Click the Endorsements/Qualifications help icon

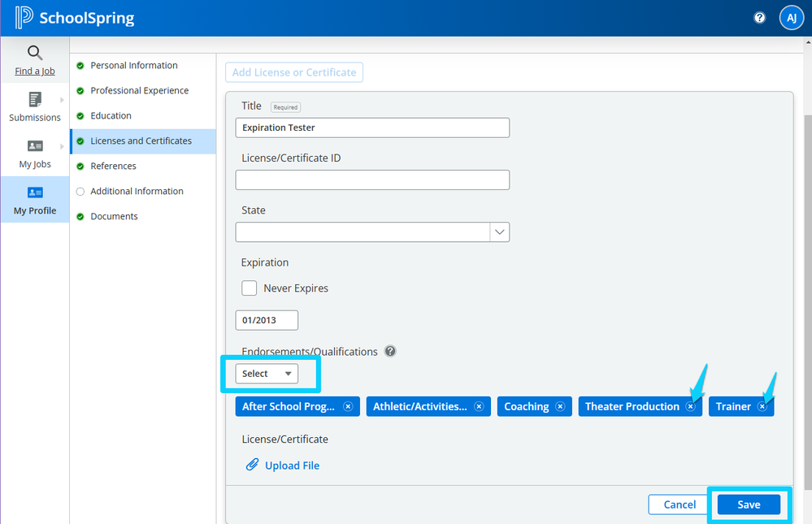[390, 352]
